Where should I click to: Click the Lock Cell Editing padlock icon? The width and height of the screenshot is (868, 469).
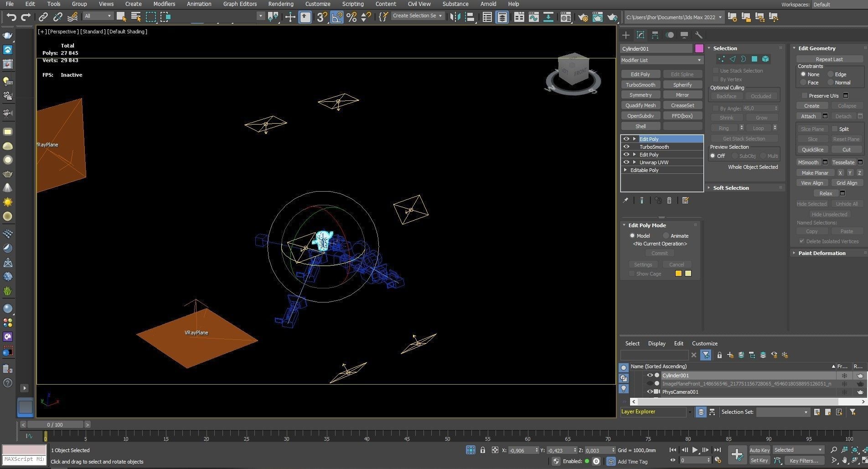[x=719, y=355]
